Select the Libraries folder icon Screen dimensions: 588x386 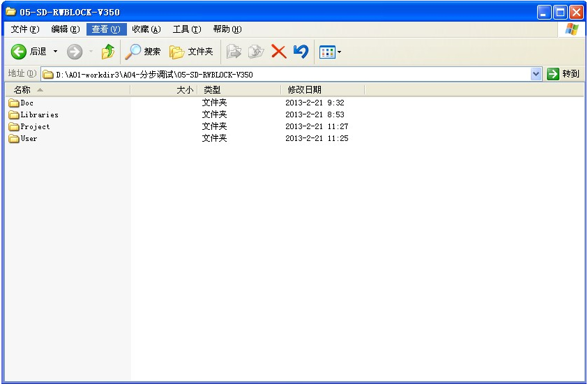pos(14,114)
